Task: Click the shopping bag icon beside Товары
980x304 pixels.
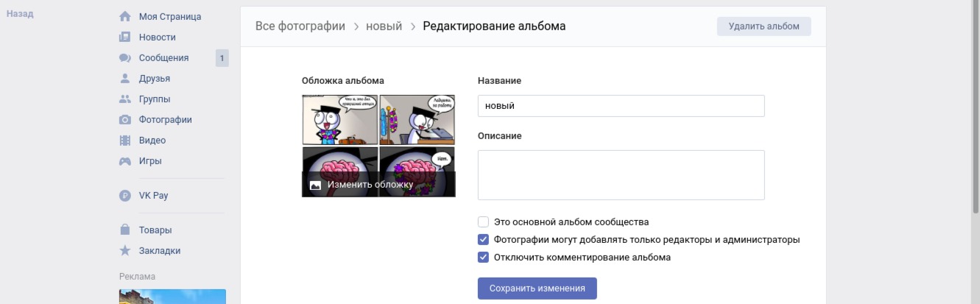Action: (x=125, y=230)
